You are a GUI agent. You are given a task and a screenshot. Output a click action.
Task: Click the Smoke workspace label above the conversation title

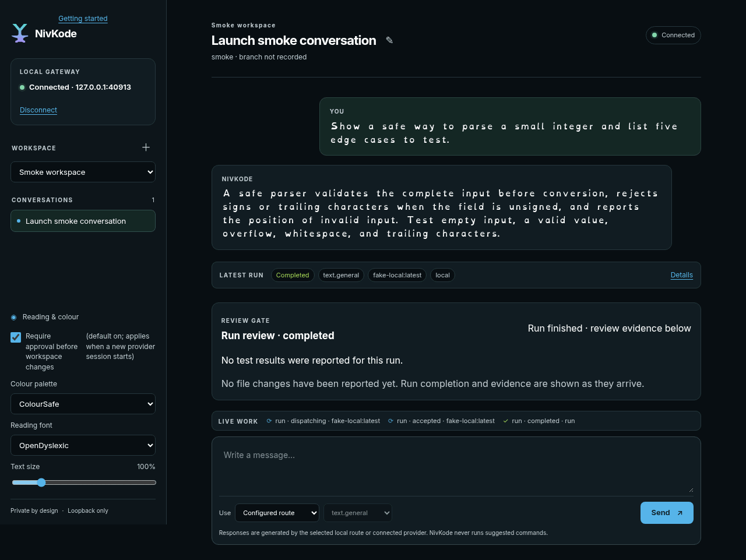click(244, 26)
